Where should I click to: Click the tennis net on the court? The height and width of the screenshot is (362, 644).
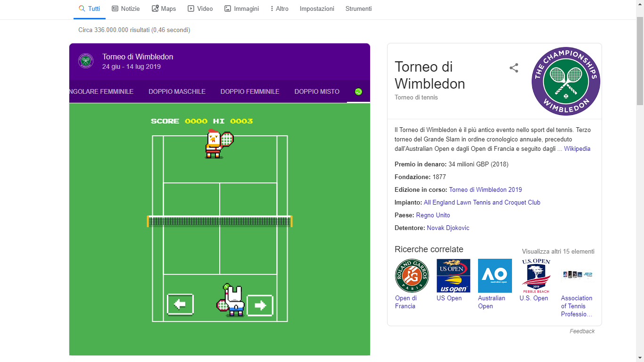pos(220,221)
